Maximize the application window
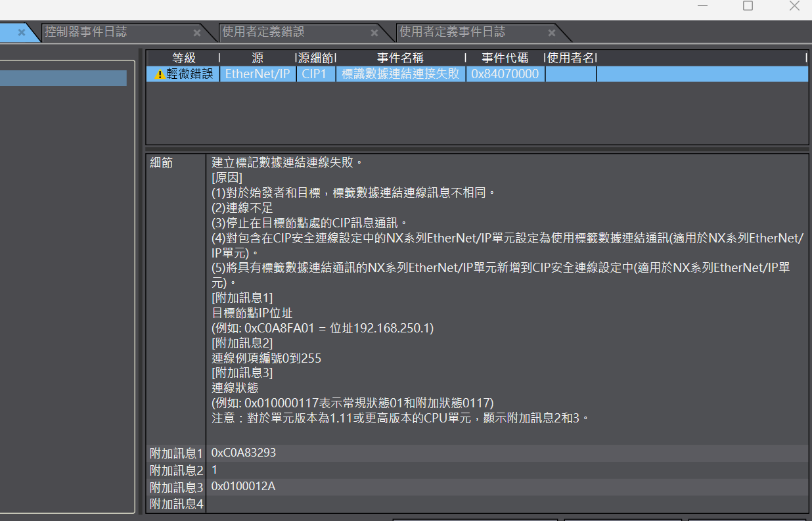Screen dimensions: 812x521 click(x=748, y=6)
